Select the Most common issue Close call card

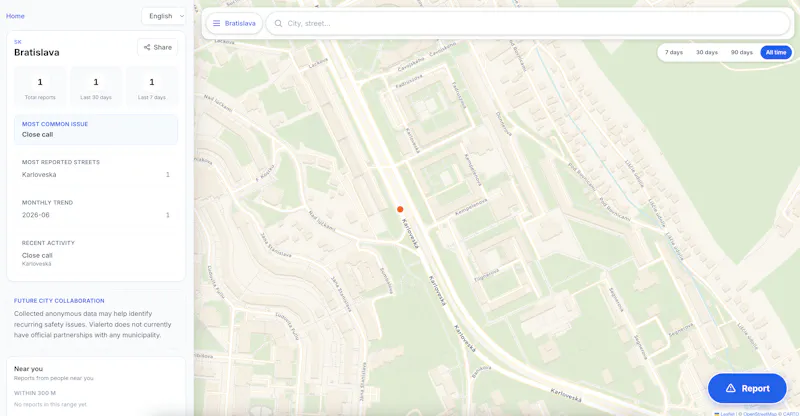coord(96,130)
